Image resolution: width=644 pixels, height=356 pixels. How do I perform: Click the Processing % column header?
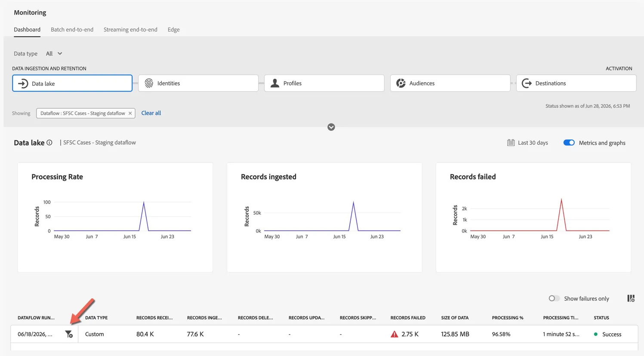click(x=508, y=318)
